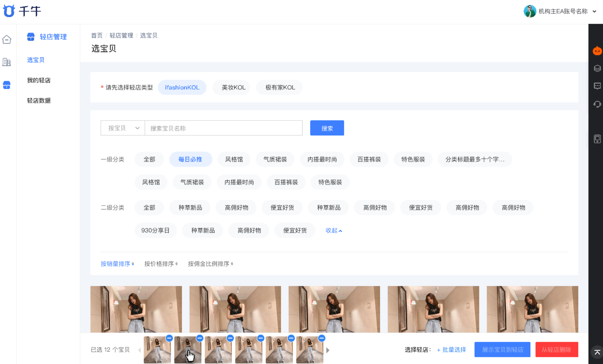603x364 pixels.
Task: Click the blue 搜索 button
Action: tap(327, 128)
